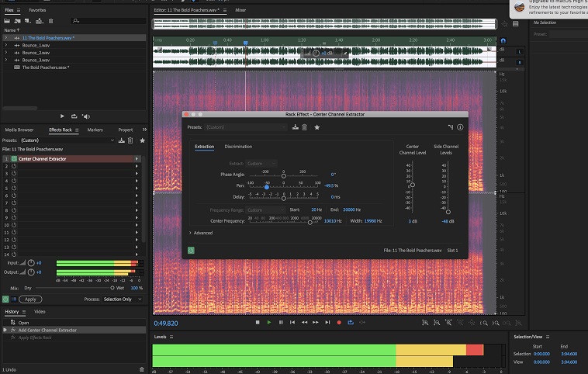Click the Pan slider handle
The height and width of the screenshot is (374, 588).
[x=266, y=187]
